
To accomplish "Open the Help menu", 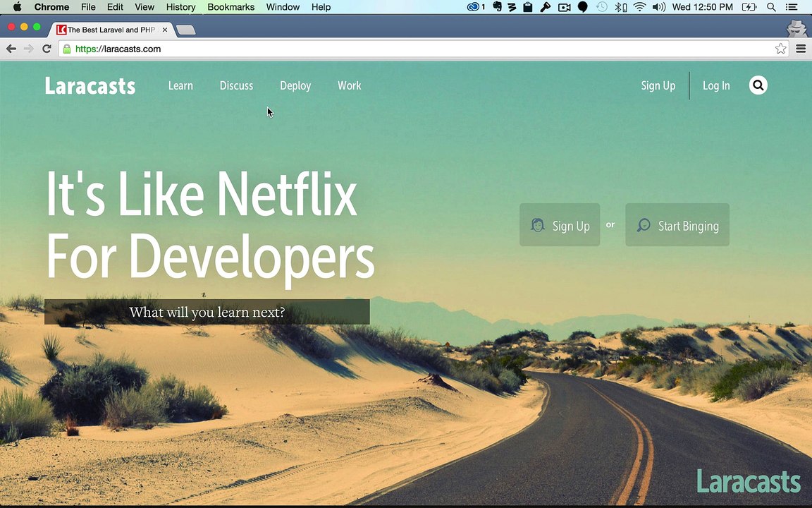I will pos(321,7).
